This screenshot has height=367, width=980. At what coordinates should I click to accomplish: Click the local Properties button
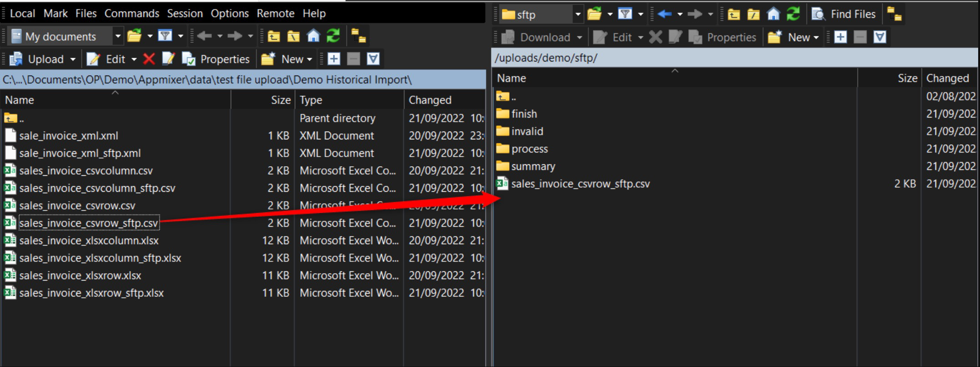click(216, 59)
